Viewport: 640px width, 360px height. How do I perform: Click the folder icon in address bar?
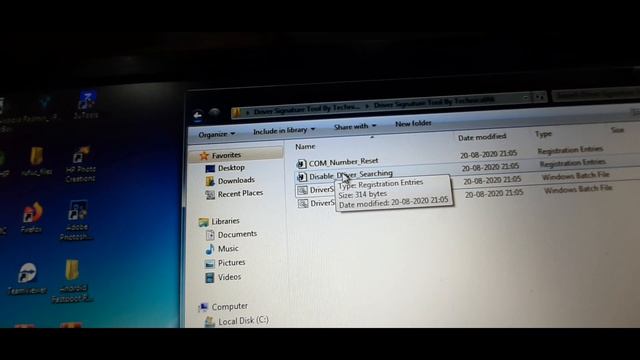pyautogui.click(x=236, y=112)
